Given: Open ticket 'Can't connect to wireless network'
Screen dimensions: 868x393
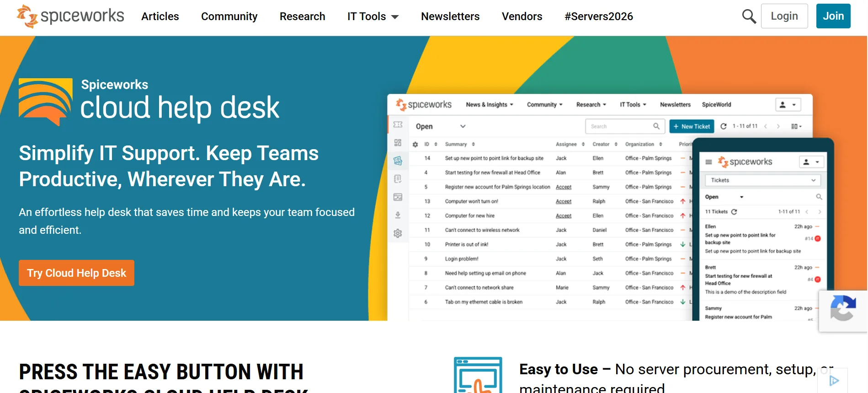Looking at the screenshot, I should (x=482, y=230).
